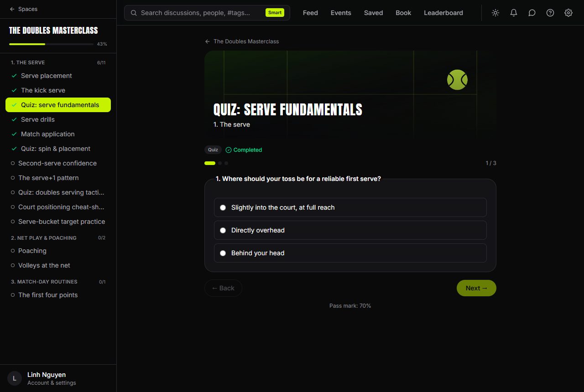The width and height of the screenshot is (584, 392).
Task: Select radio for Slightly into the court
Action: [x=223, y=207]
